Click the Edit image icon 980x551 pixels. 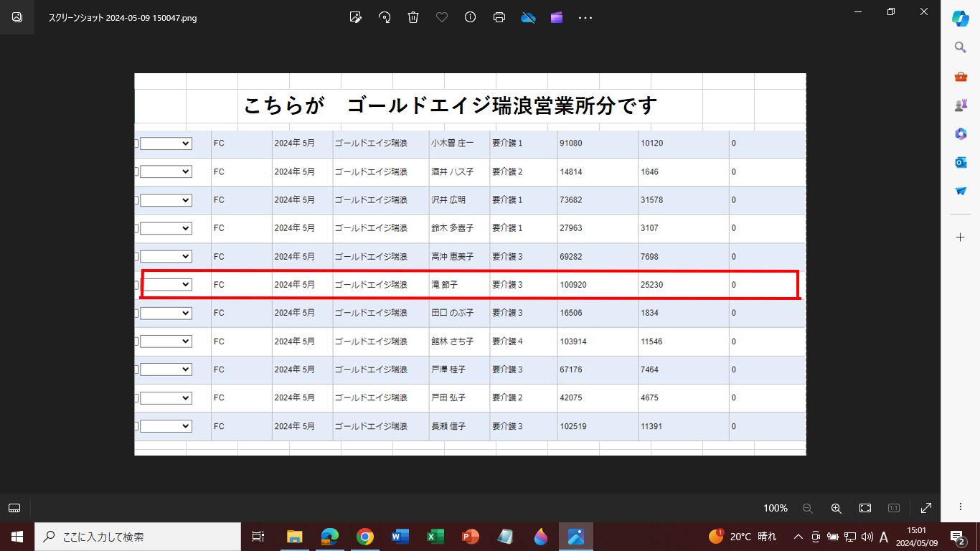pyautogui.click(x=355, y=17)
